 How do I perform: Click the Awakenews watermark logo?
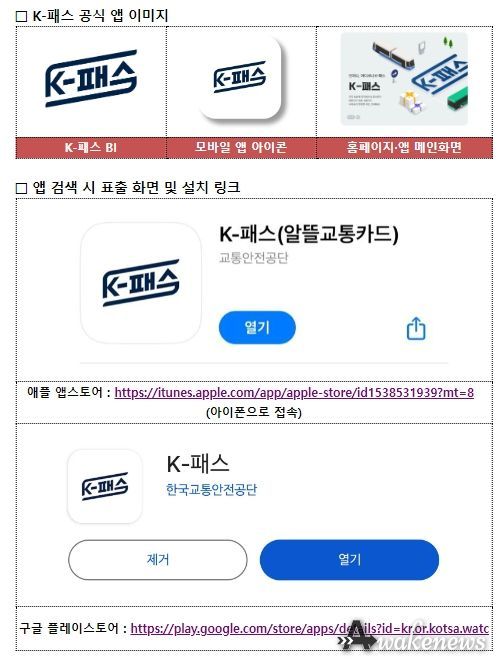pos(413,639)
